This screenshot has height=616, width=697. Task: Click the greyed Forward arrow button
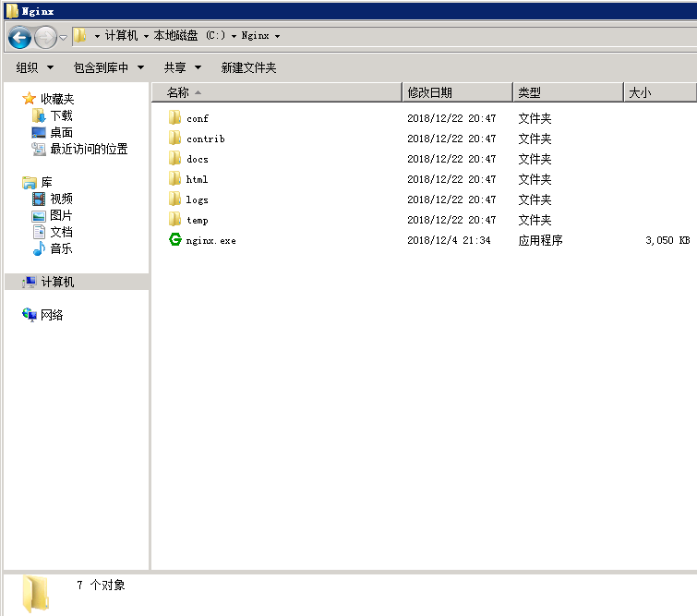(x=45, y=37)
